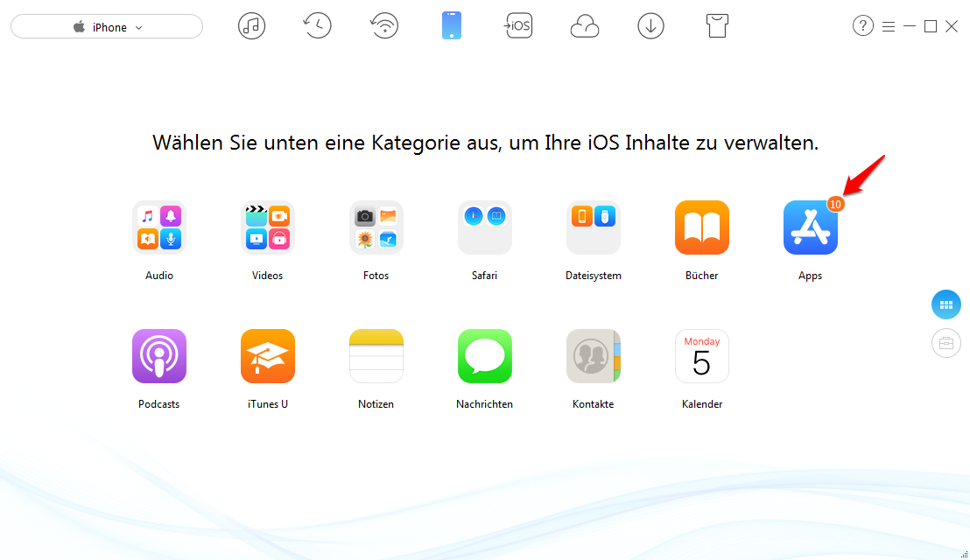Open the Podcasts category
Image resolution: width=970 pixels, height=560 pixels.
(158, 355)
